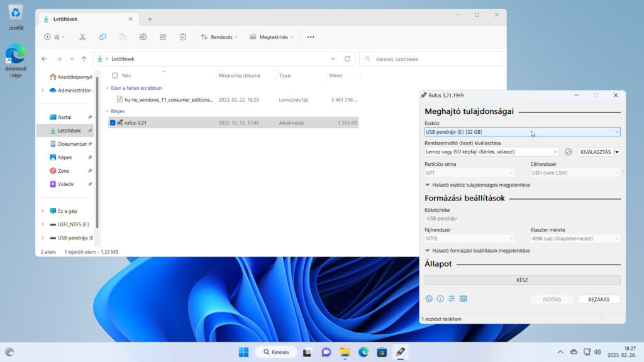Viewport: 644px width, 362px height.
Task: Click the Paste icon in Explorer toolbar
Action: tap(123, 37)
